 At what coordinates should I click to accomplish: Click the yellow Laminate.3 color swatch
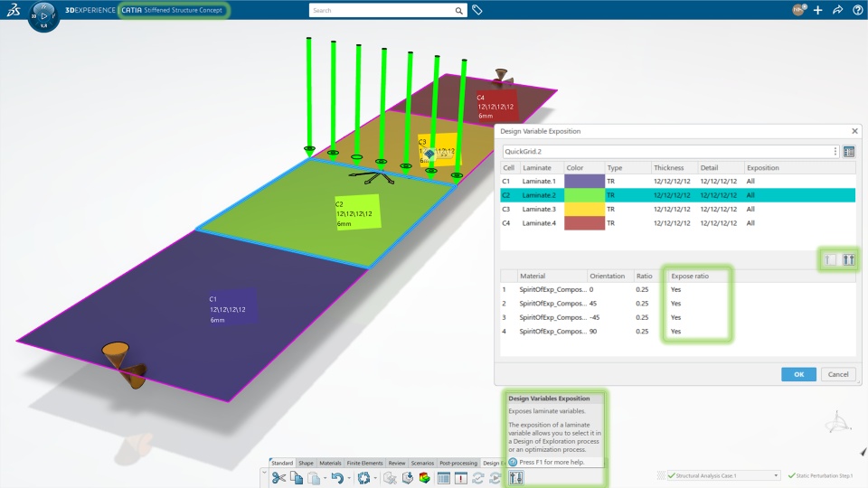point(584,209)
